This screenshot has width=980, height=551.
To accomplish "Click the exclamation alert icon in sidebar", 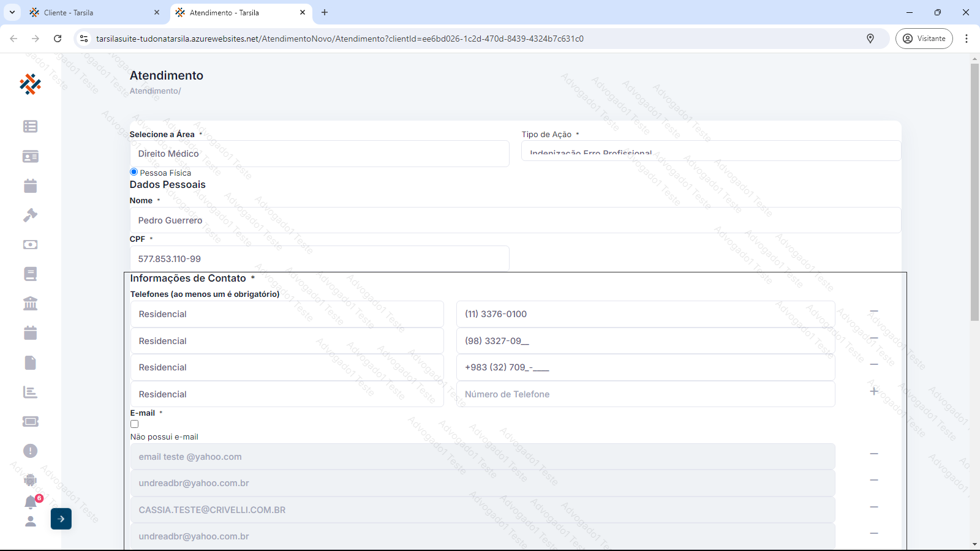I will (30, 451).
